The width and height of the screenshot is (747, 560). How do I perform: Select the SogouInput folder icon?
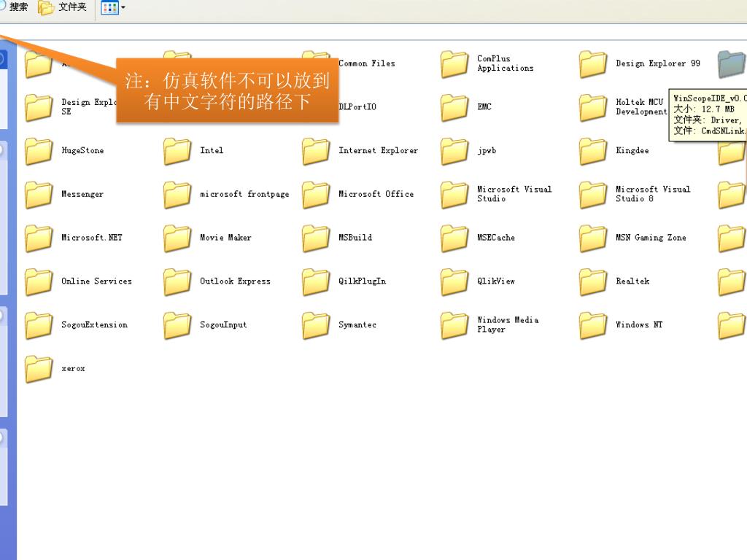tap(177, 325)
